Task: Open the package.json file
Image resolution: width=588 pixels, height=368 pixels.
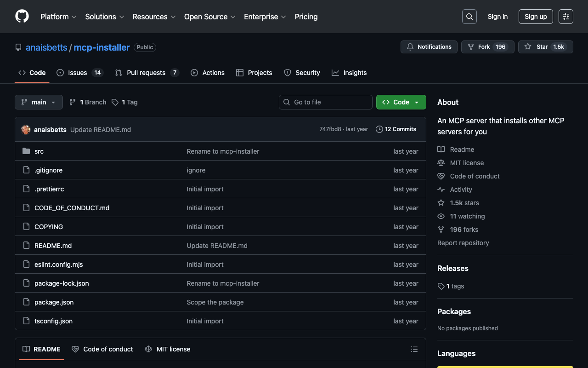Action: (x=54, y=302)
